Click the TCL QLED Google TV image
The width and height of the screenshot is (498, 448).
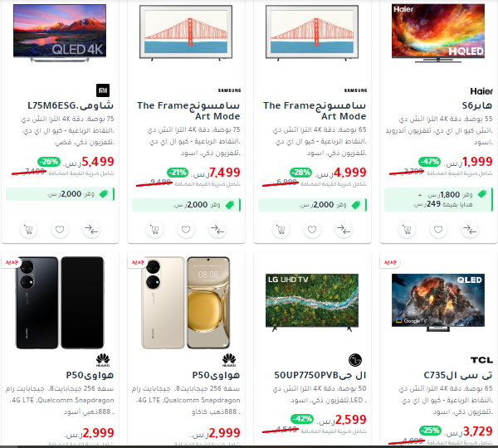(x=438, y=303)
